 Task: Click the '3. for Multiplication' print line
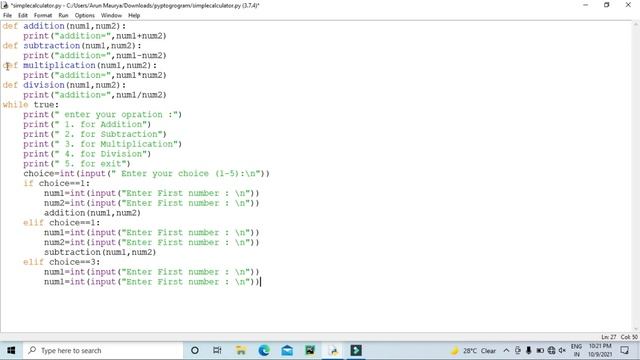tap(102, 144)
